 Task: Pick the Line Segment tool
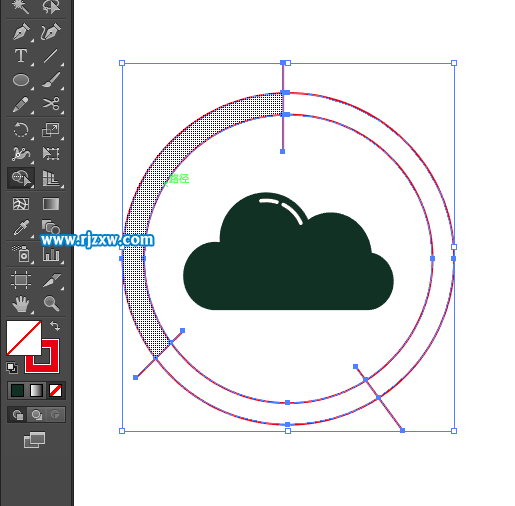click(50, 56)
